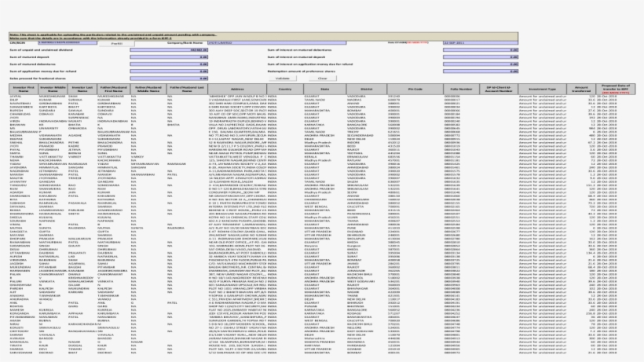The image size is (644, 362).
Task: Click the note banner about unclaimed amounts
Action: pyautogui.click(x=263, y=36)
